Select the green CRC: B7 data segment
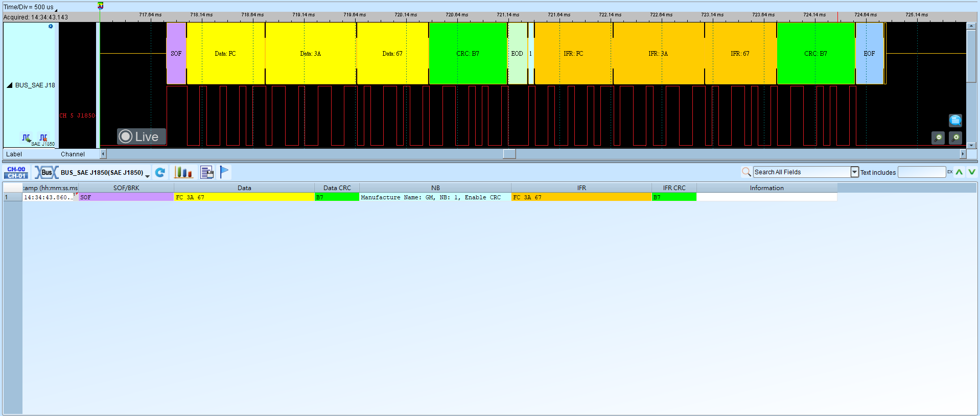Viewport: 980px width, 416px height. pyautogui.click(x=468, y=53)
